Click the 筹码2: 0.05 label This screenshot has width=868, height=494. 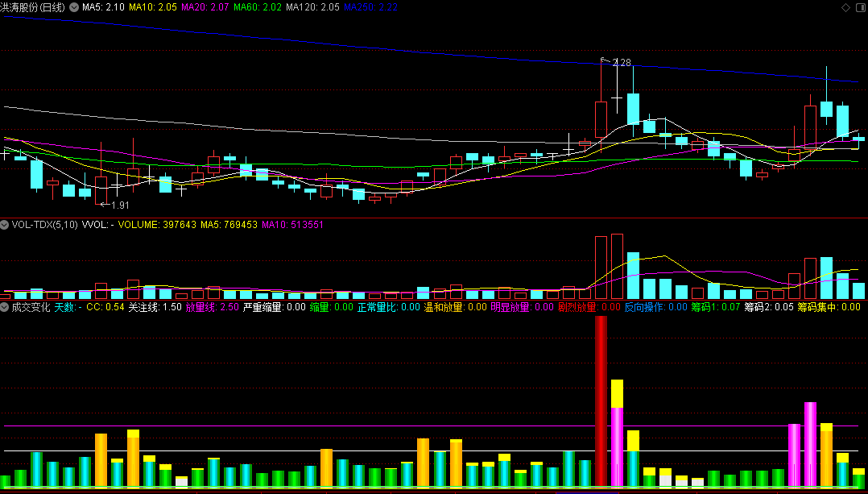point(769,307)
